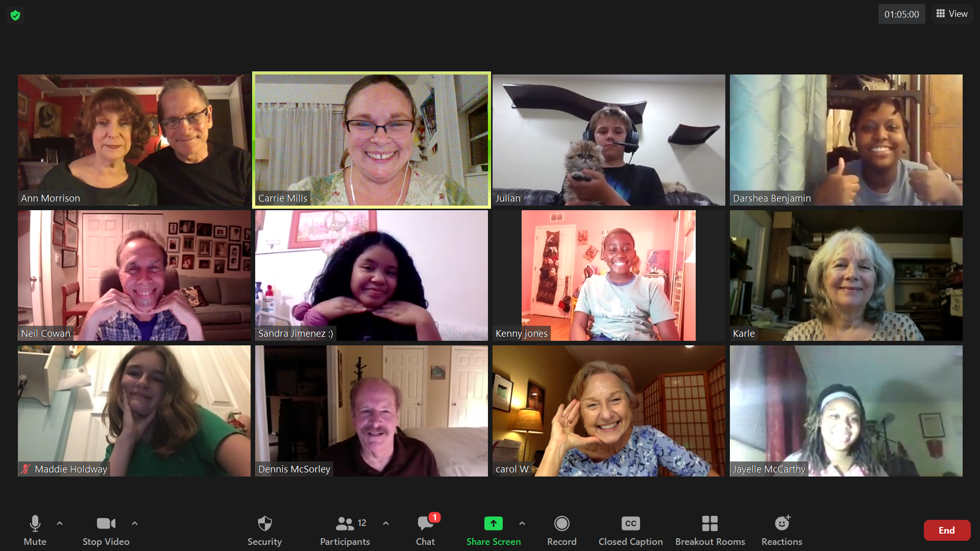The width and height of the screenshot is (980, 551).
Task: Click Carrie Mills active speaker tile
Action: (372, 140)
